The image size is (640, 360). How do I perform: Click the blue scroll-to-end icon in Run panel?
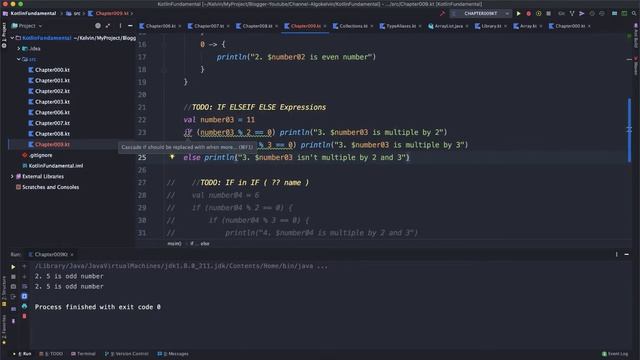click(24, 296)
